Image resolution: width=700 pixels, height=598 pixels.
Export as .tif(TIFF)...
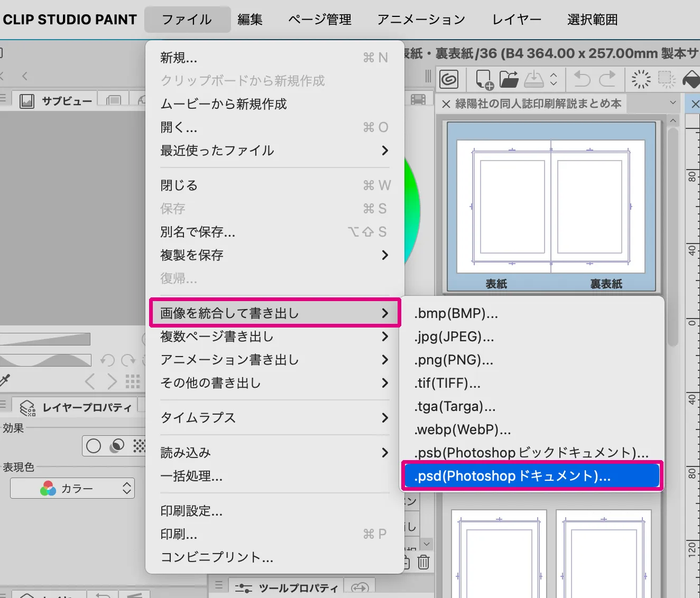pos(532,383)
